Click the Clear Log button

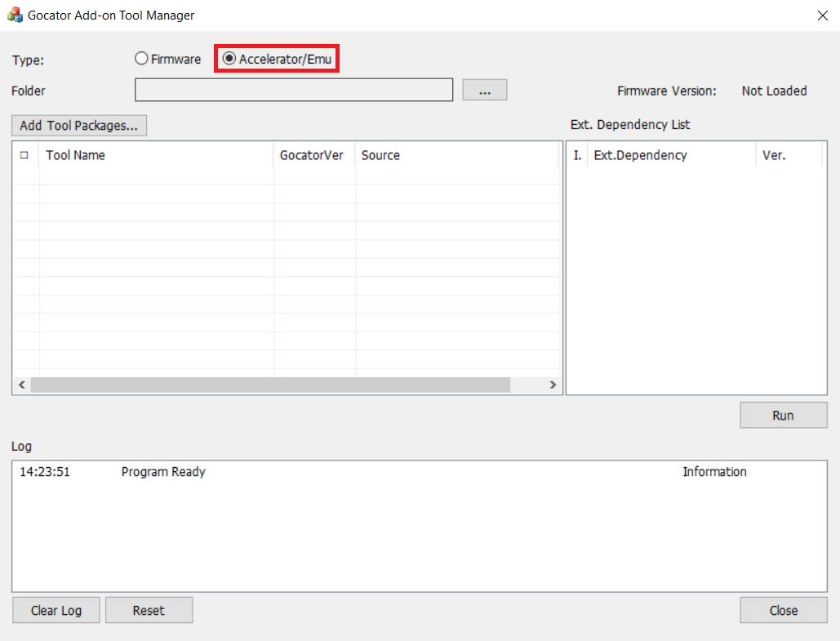[56, 611]
